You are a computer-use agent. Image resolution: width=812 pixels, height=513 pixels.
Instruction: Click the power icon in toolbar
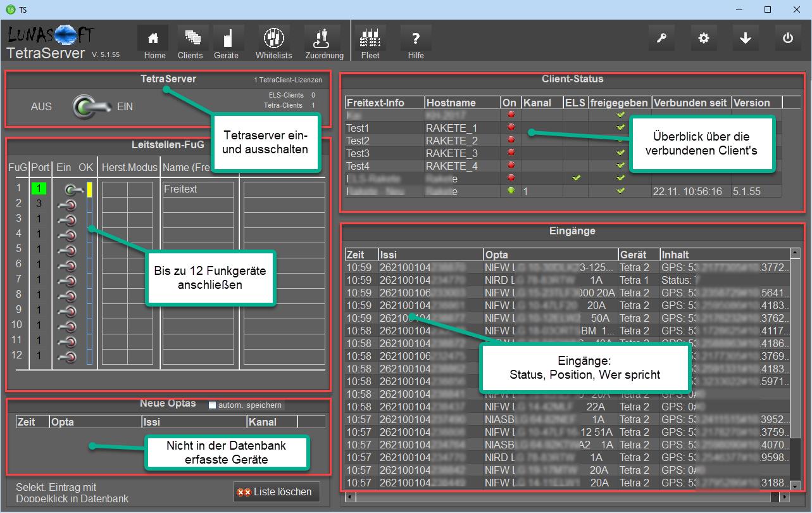788,38
